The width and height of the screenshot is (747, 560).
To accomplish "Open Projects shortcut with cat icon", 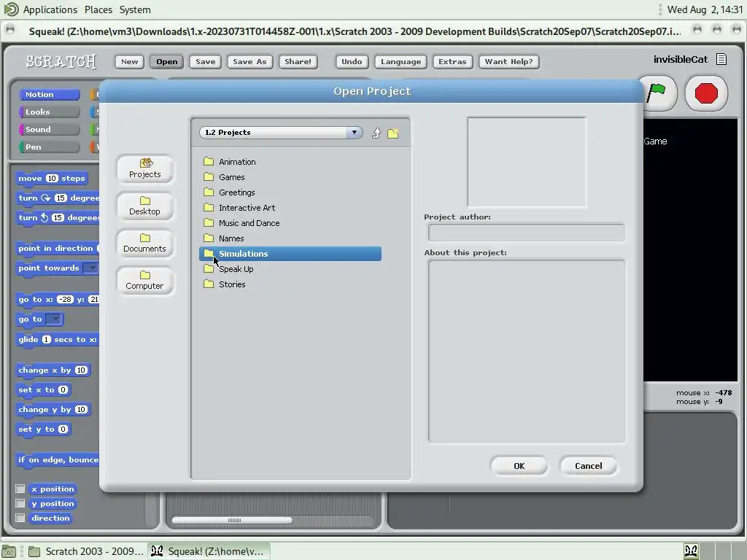I will (145, 168).
